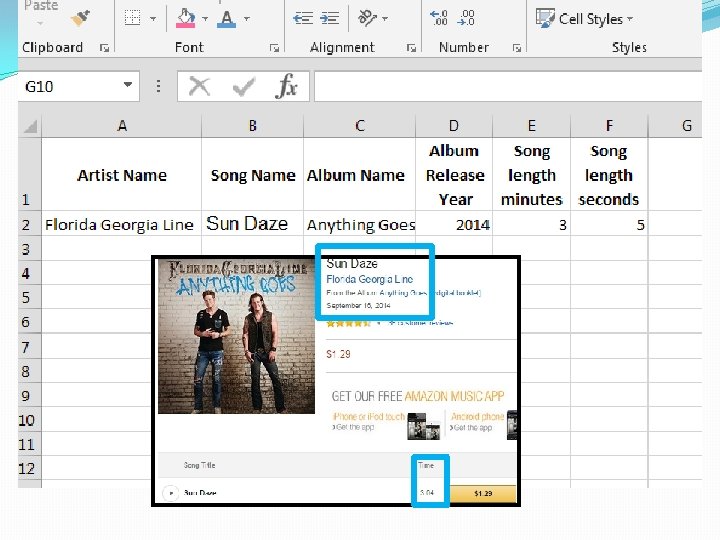Select column E header

531,126
